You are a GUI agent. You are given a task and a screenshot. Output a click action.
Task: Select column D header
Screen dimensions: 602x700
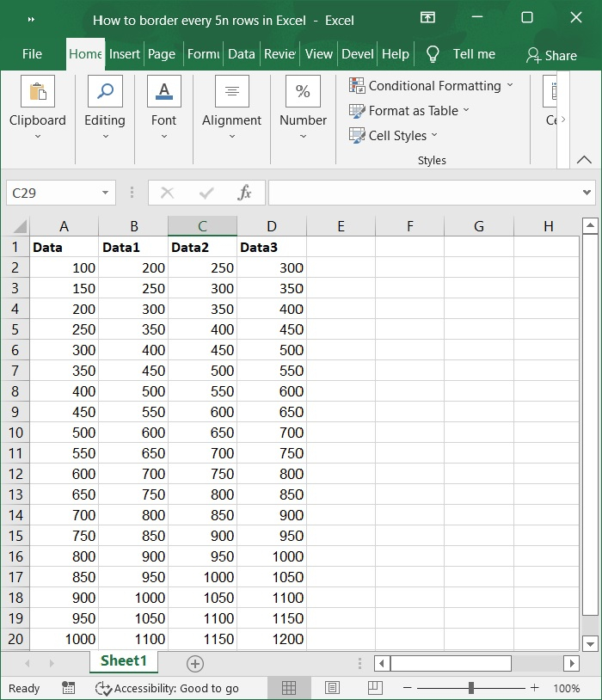click(272, 226)
